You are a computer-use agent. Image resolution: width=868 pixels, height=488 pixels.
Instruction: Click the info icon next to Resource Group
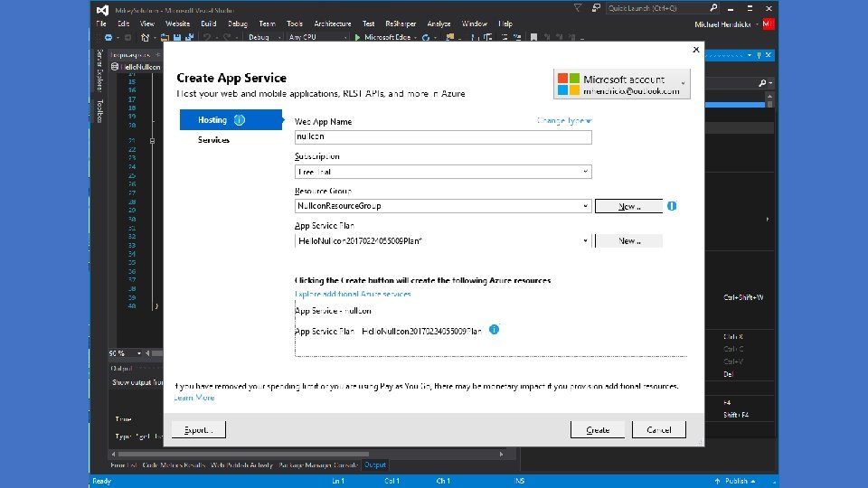(x=672, y=206)
